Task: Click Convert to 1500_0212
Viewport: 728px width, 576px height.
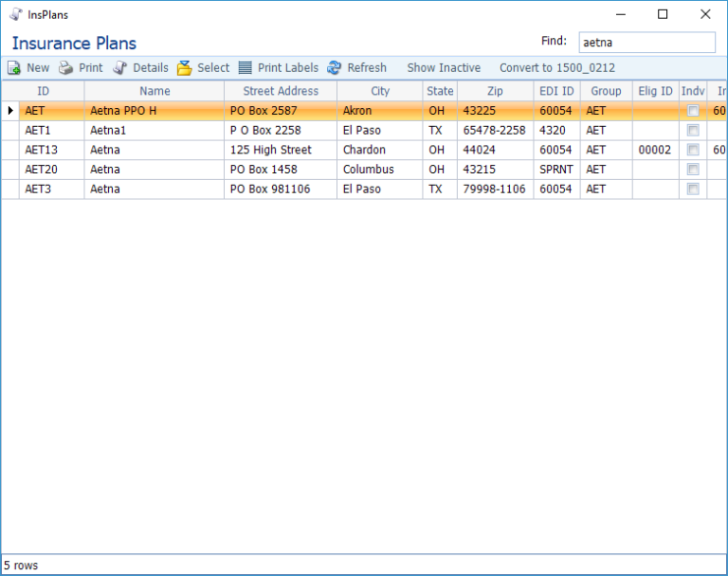Action: click(x=557, y=68)
